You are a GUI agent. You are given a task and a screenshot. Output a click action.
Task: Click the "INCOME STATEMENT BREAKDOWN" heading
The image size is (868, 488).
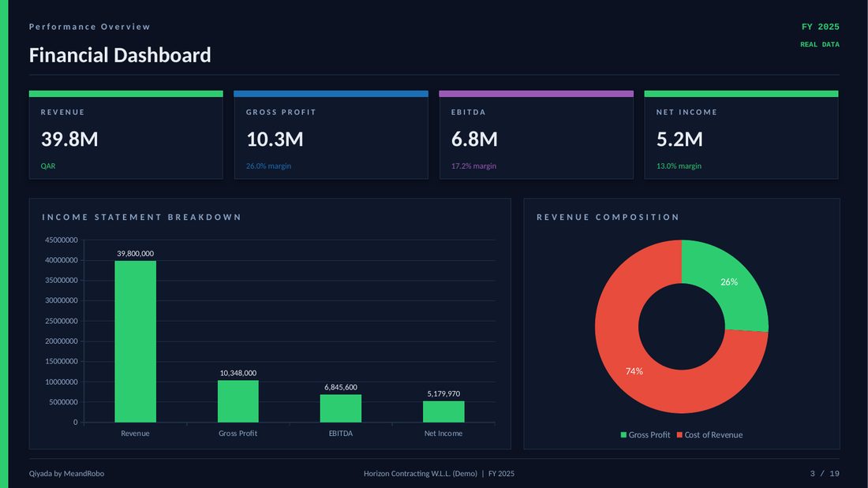pos(142,217)
